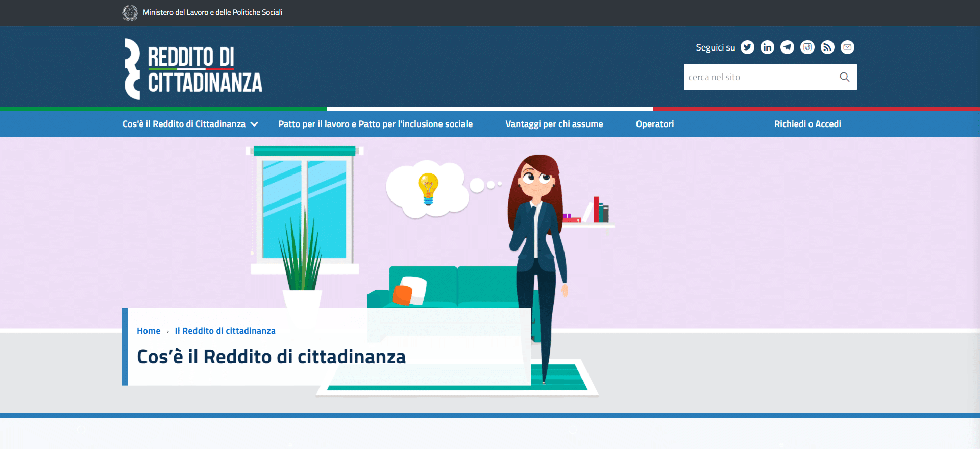Open the RSS feed icon

point(827,47)
